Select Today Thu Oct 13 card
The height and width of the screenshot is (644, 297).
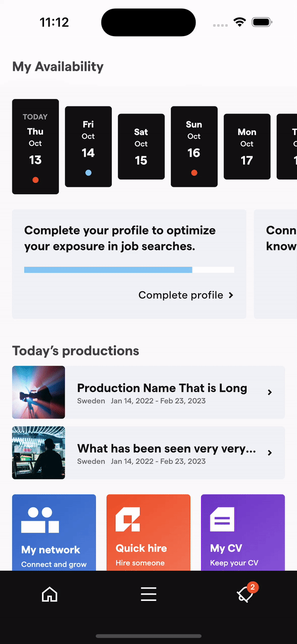tap(36, 146)
